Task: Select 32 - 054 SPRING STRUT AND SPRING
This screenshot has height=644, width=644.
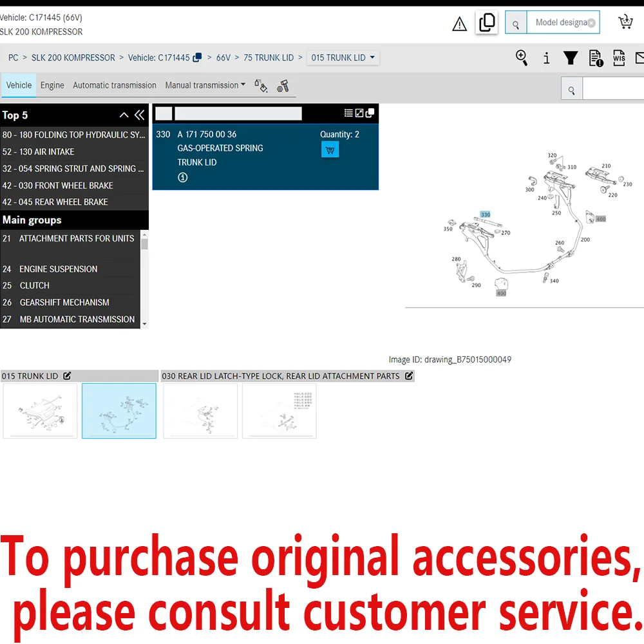Action: 74,168
